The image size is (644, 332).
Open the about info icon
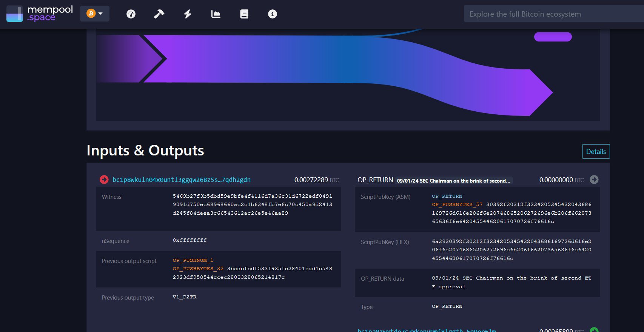point(272,14)
